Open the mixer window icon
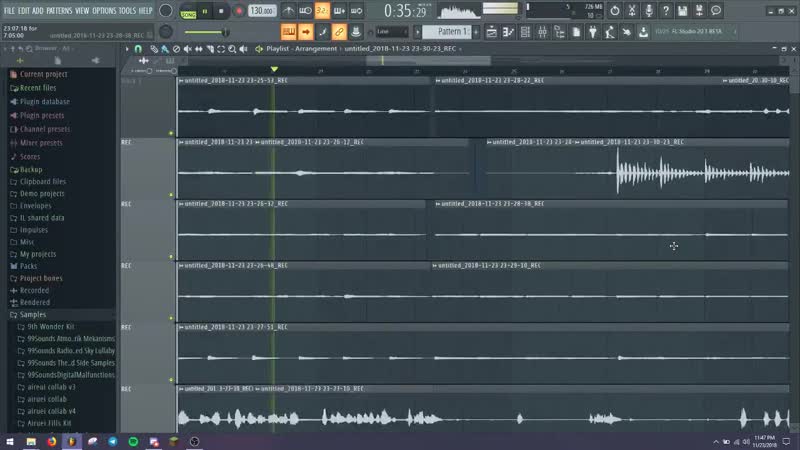The height and width of the screenshot is (450, 800). click(542, 32)
